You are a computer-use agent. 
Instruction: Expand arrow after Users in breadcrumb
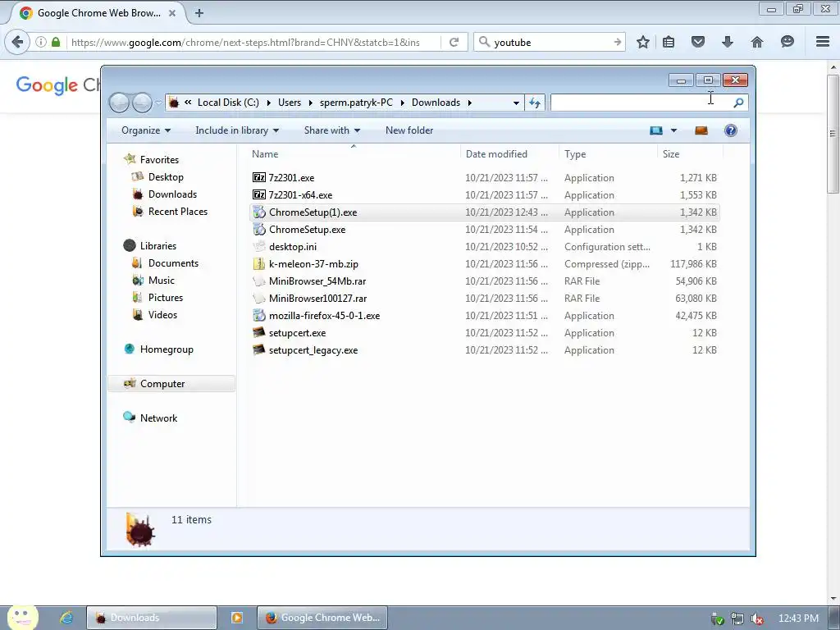pos(310,103)
